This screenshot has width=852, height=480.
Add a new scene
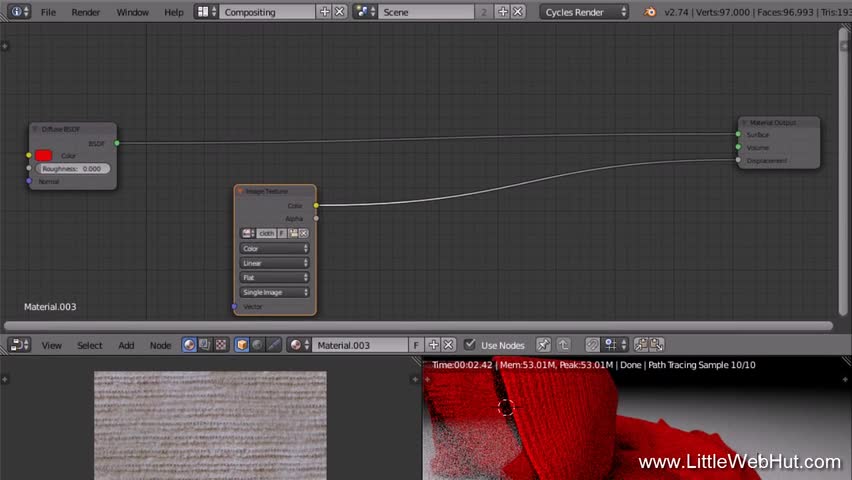(x=503, y=11)
